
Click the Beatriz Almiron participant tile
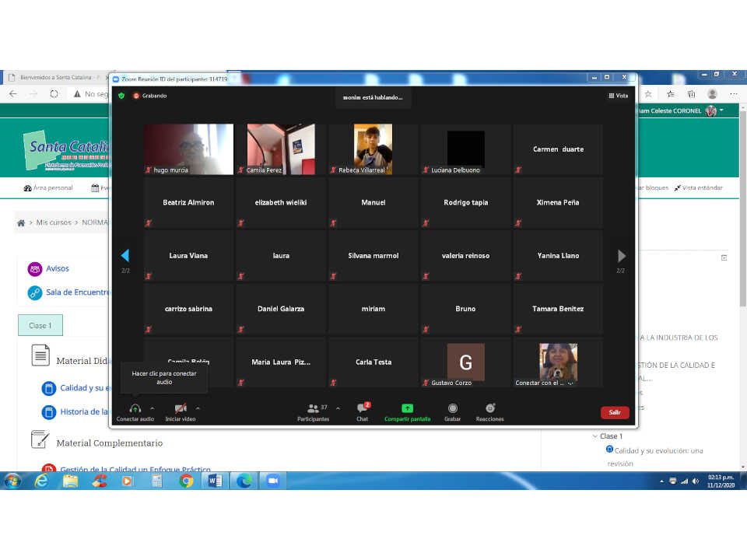(188, 202)
